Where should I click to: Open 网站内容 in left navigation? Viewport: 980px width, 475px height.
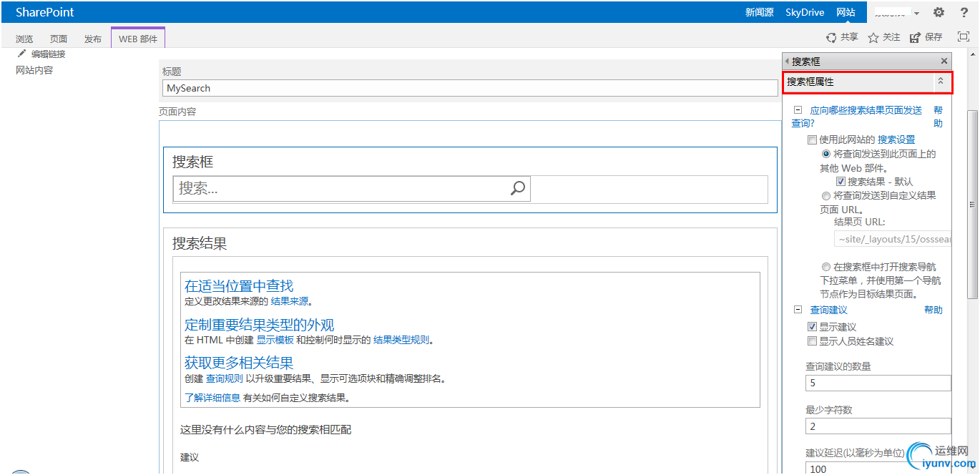(34, 70)
